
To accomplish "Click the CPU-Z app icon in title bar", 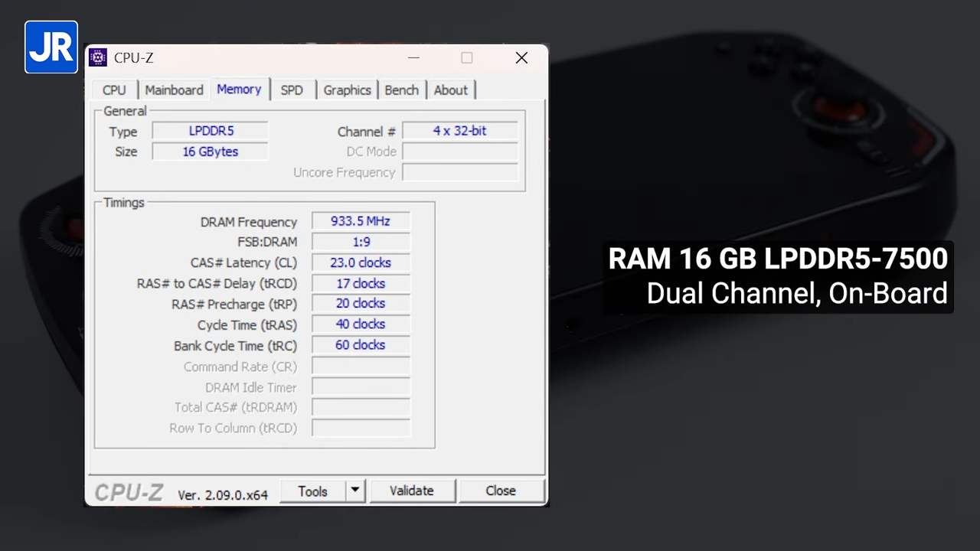I will coord(98,57).
